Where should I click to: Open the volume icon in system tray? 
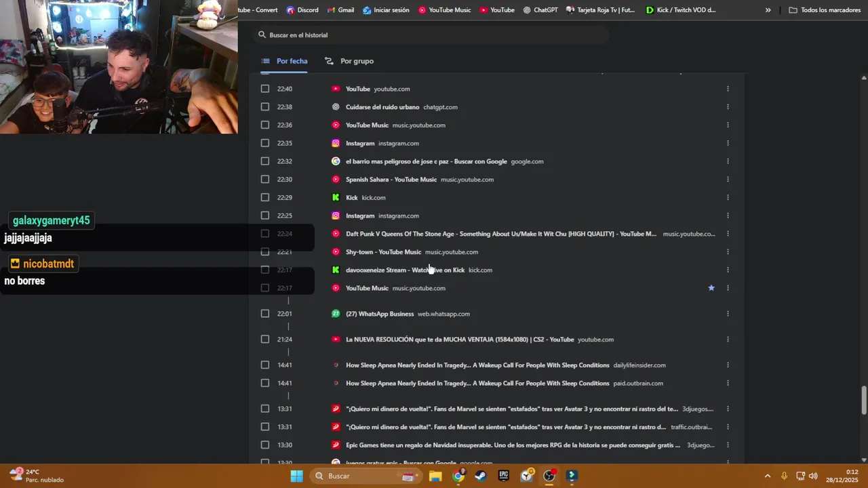coord(813,476)
